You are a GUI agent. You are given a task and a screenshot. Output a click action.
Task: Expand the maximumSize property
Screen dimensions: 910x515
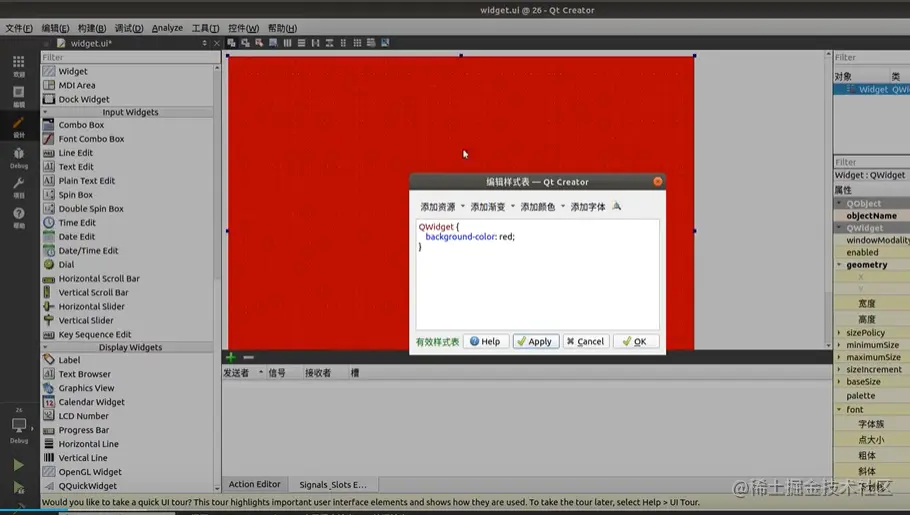click(x=839, y=357)
